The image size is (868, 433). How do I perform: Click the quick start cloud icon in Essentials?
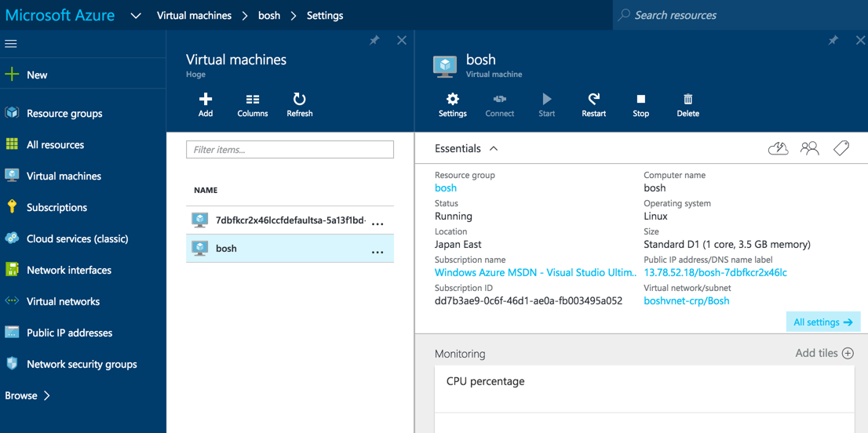pyautogui.click(x=779, y=148)
